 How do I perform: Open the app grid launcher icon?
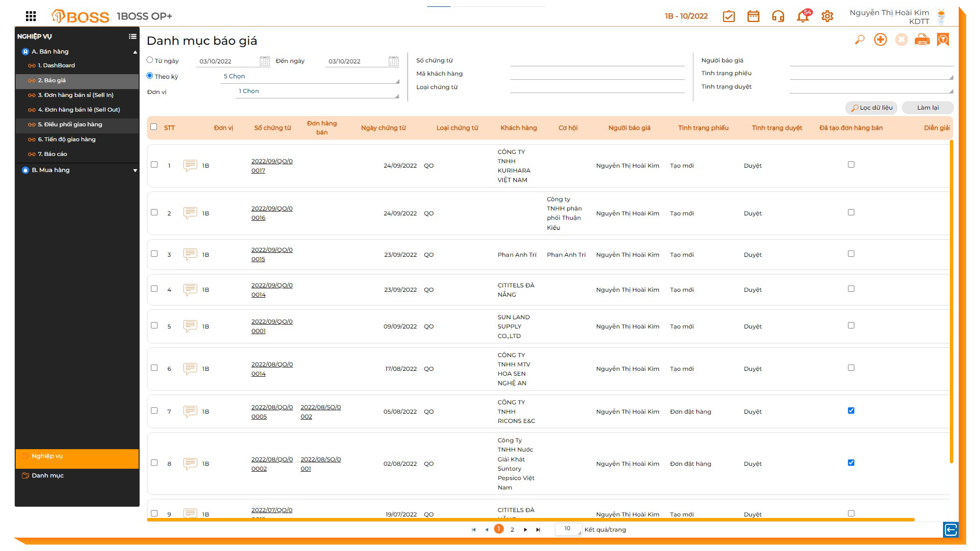pos(31,16)
